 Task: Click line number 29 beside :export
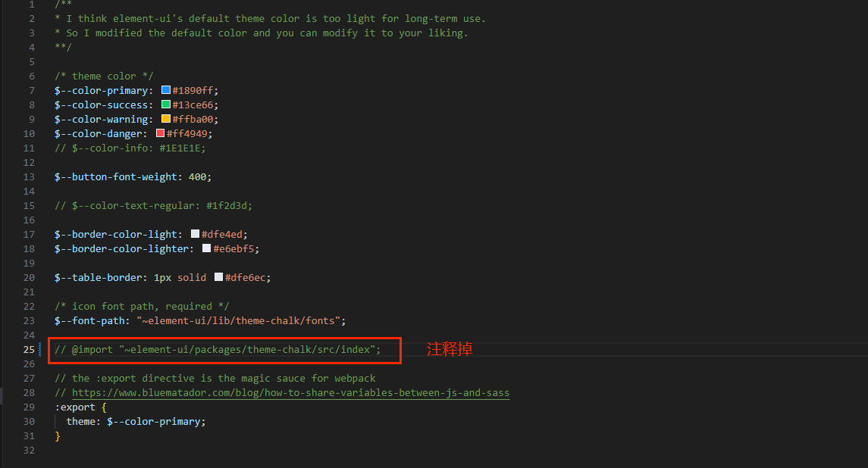click(29, 407)
